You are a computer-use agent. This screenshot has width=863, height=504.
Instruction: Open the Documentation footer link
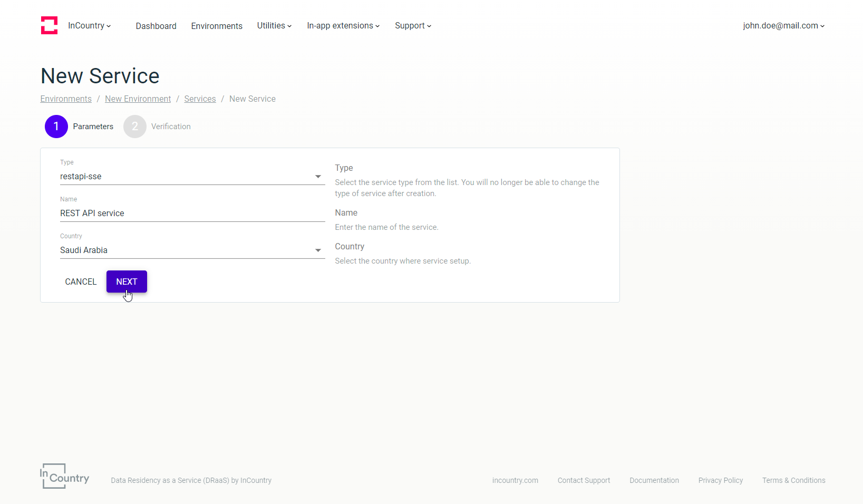[654, 480]
